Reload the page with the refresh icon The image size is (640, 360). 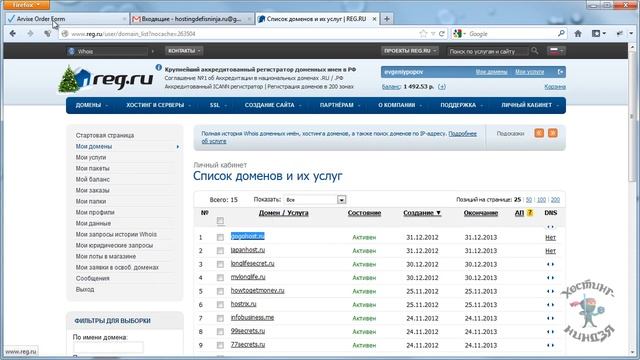coord(442,33)
